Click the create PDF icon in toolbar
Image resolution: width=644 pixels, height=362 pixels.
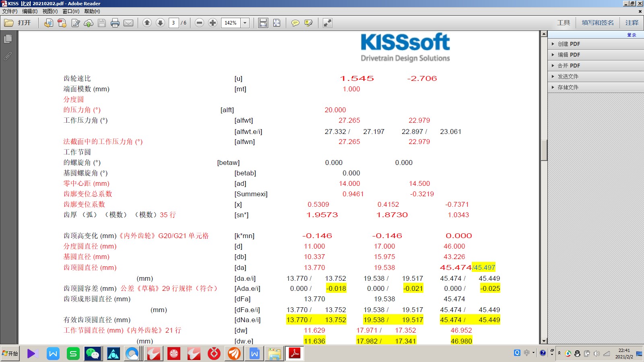coord(62,23)
